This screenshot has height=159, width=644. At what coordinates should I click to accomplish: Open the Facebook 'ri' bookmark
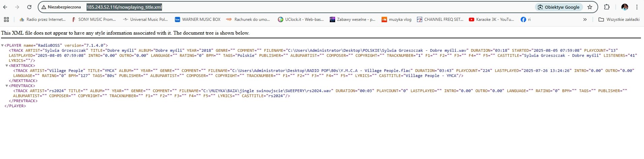point(526,19)
